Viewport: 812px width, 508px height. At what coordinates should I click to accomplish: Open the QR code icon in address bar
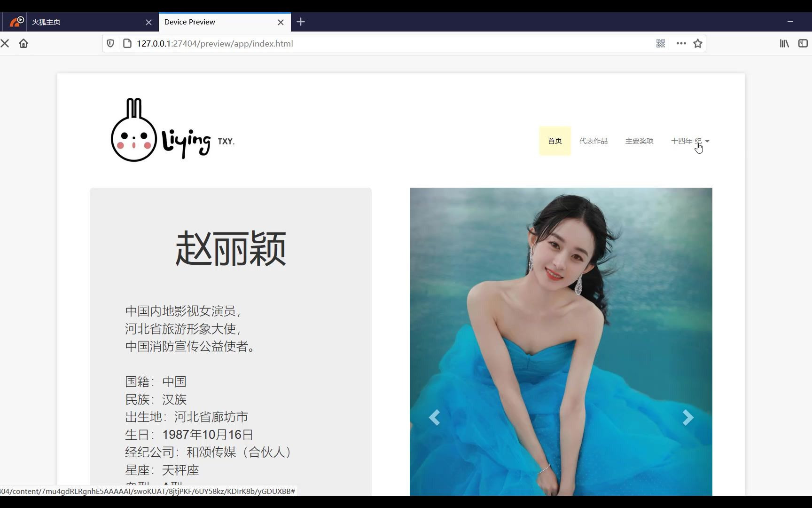tap(661, 43)
